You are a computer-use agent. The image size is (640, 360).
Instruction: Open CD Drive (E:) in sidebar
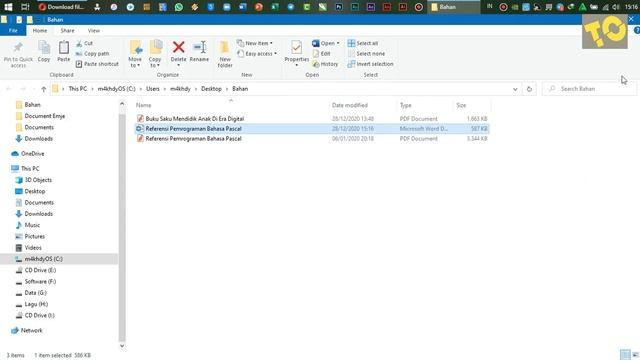coord(40,271)
